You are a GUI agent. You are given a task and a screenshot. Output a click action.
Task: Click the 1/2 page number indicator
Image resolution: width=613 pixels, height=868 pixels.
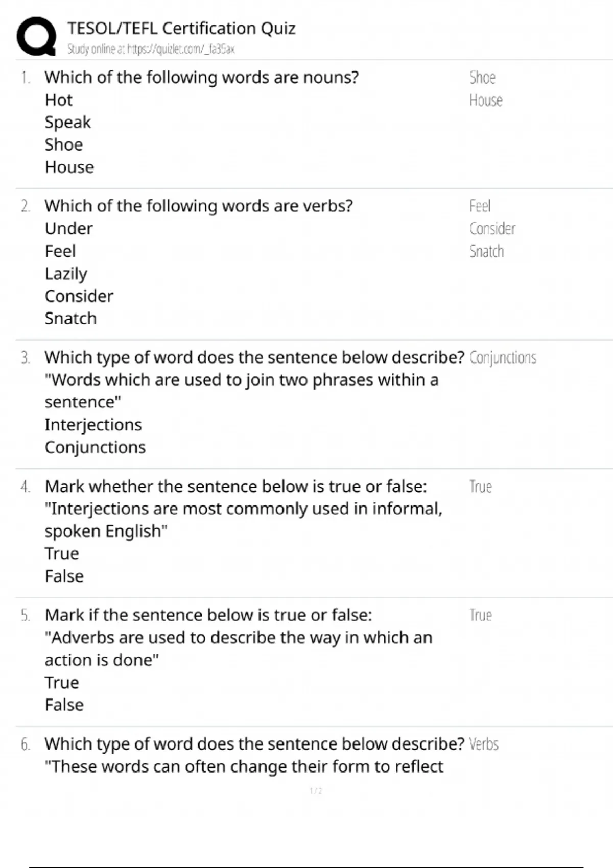tap(316, 791)
